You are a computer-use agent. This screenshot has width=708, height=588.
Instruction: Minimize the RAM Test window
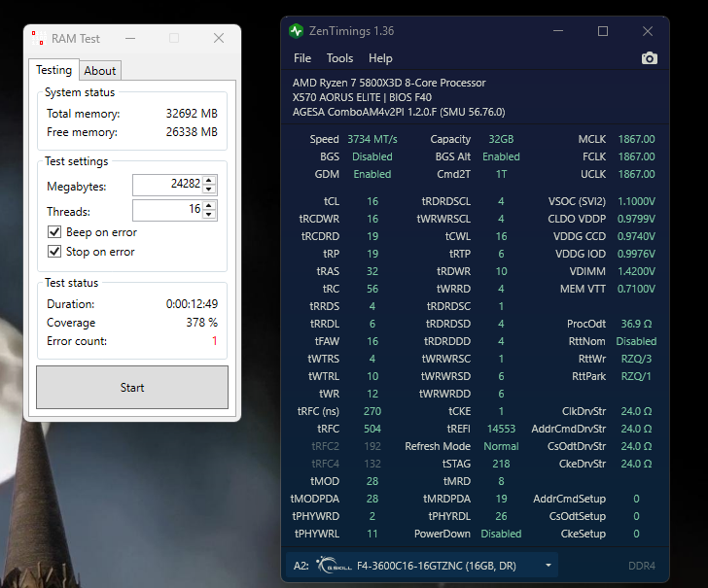click(130, 38)
